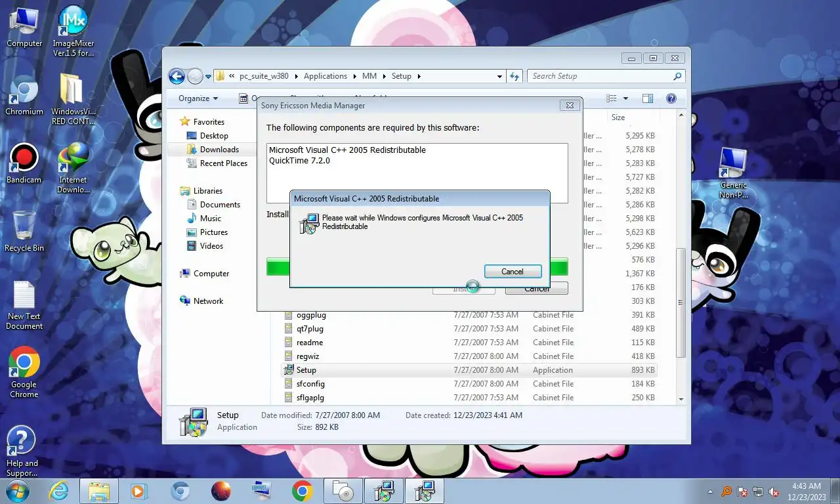This screenshot has width=840, height=504.
Task: Expand arrow after Applications breadcrumb
Action: (x=354, y=76)
